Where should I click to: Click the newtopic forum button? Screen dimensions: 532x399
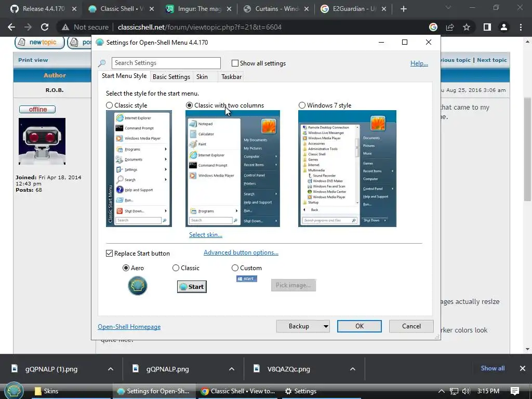(39, 43)
